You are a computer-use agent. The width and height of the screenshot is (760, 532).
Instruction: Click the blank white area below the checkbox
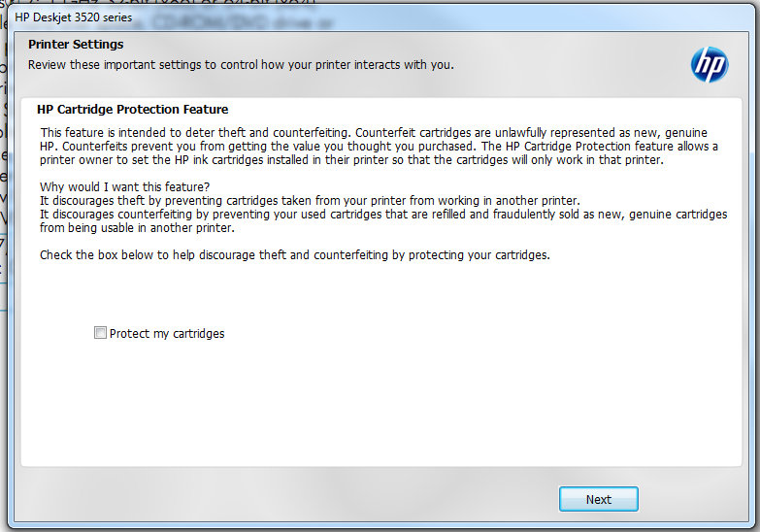(379, 408)
